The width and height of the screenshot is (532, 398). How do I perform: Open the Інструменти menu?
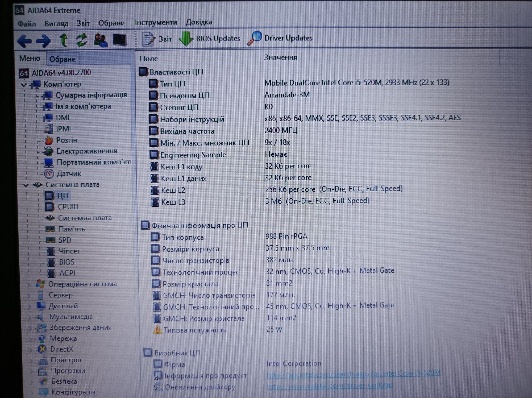tap(156, 22)
